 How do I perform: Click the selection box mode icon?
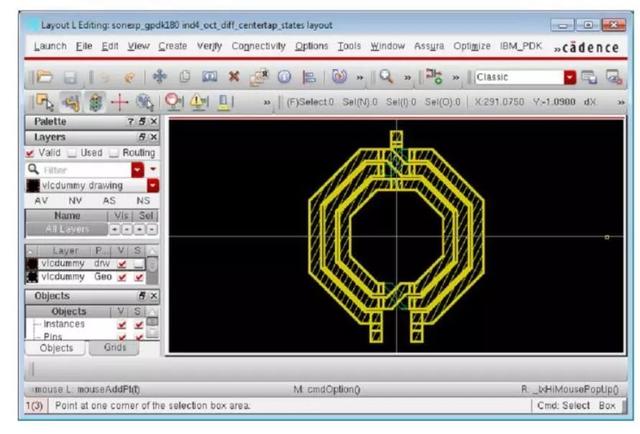[44, 102]
